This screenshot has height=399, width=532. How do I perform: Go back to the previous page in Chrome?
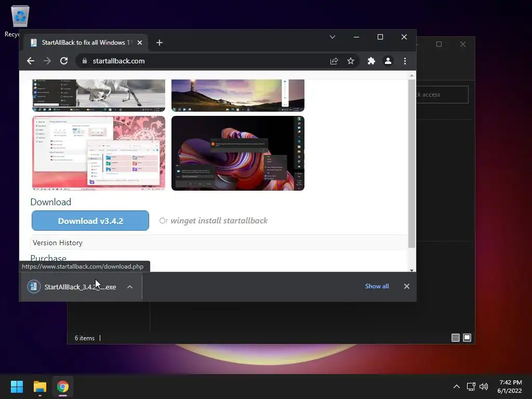(31, 61)
